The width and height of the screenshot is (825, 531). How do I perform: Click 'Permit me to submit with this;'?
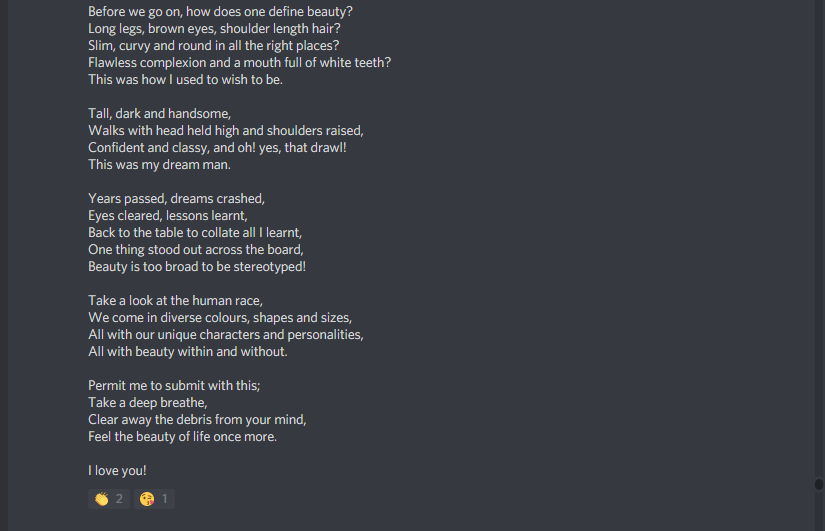tap(174, 385)
